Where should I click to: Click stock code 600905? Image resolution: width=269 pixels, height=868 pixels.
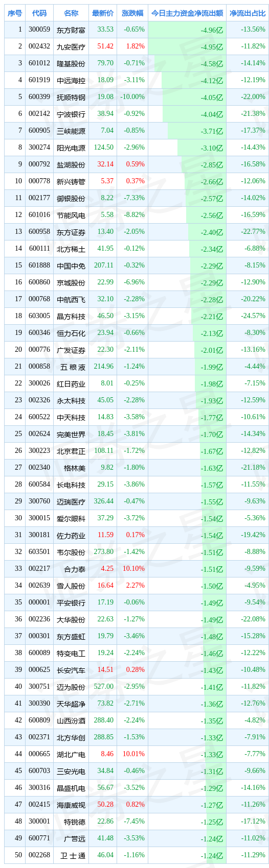(x=39, y=131)
